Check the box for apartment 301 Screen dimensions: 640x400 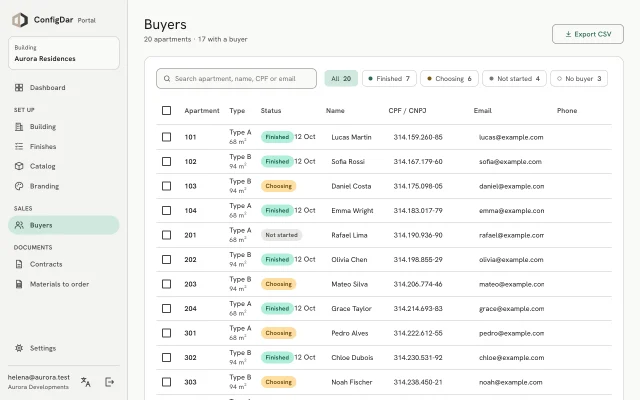pos(167,333)
